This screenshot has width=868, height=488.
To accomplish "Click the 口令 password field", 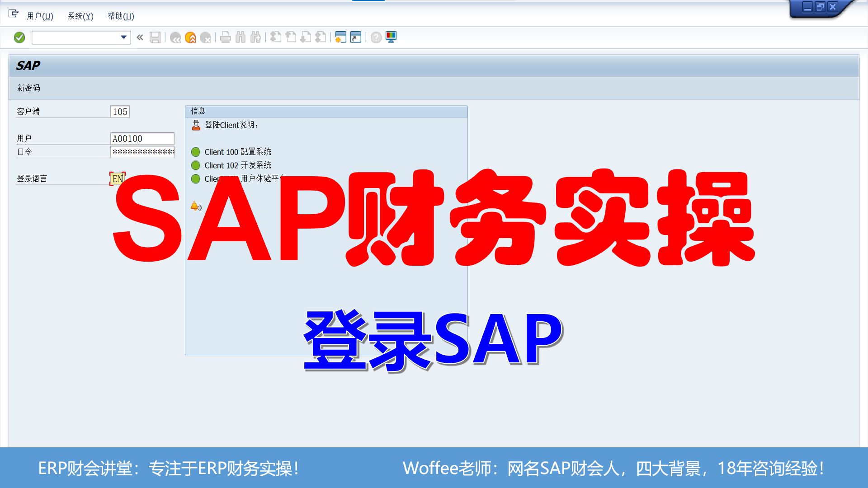I will pyautogui.click(x=142, y=152).
